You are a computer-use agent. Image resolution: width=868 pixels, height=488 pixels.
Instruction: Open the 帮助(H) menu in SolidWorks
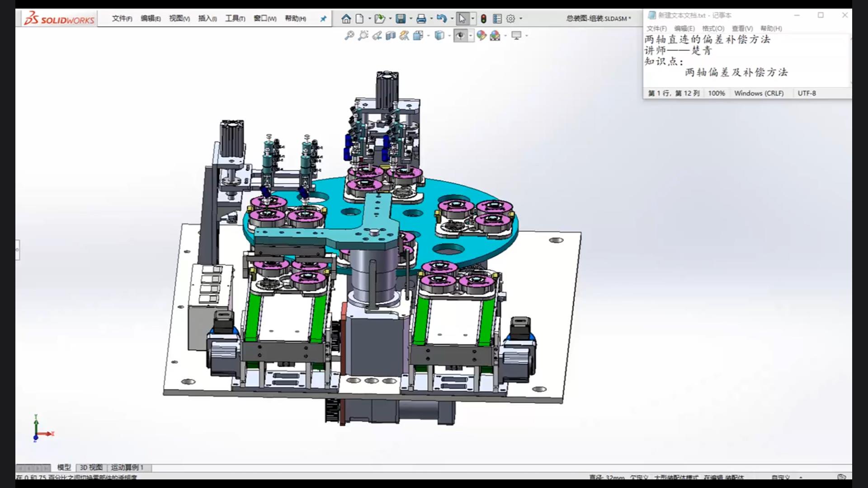tap(295, 19)
